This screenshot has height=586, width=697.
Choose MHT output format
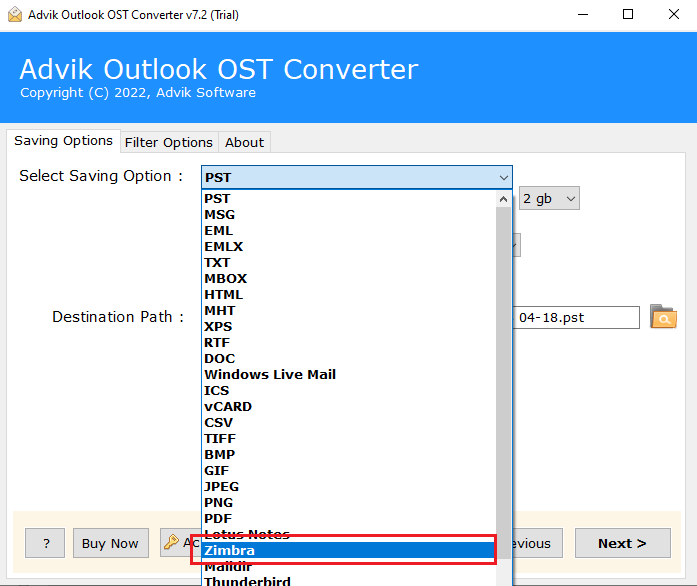click(348, 310)
